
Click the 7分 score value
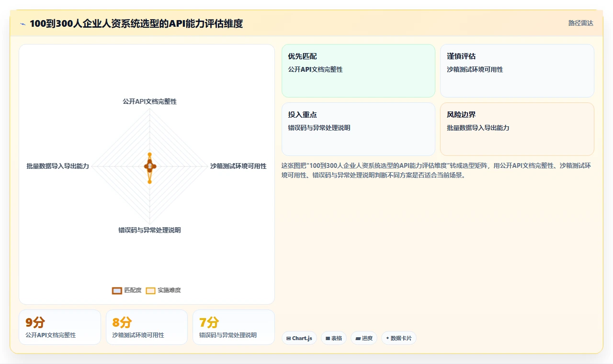tap(209, 322)
